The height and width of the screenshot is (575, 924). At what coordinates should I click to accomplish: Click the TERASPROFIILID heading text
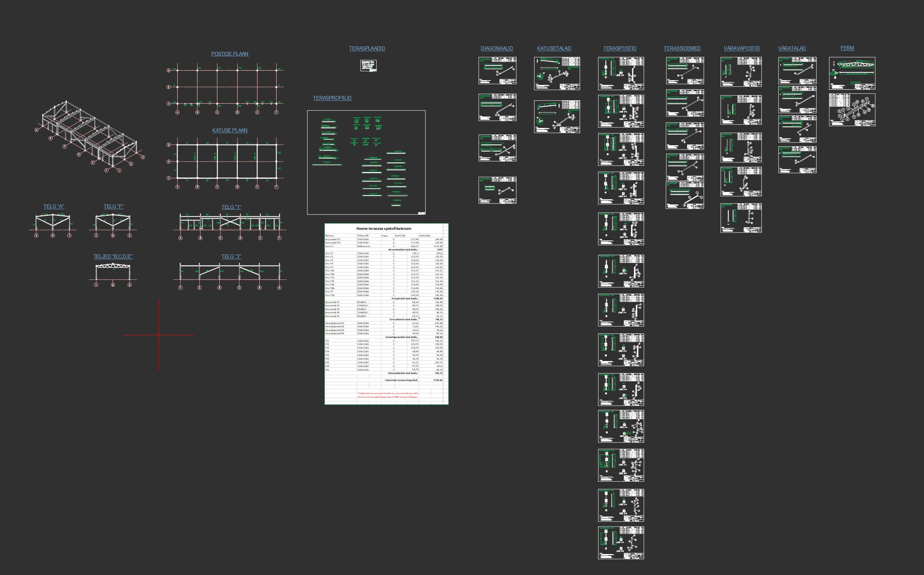pyautogui.click(x=332, y=98)
